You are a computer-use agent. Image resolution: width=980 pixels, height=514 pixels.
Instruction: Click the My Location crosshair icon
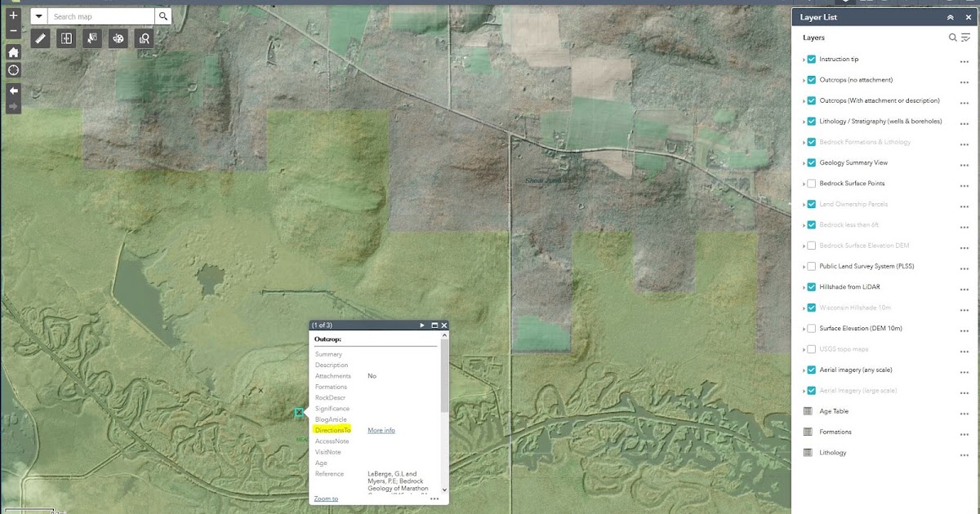[11, 70]
